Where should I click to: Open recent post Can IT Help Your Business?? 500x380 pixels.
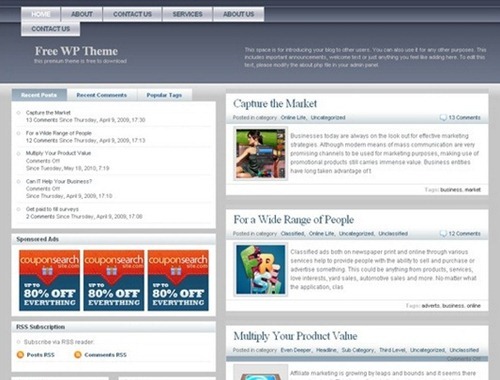tap(59, 181)
